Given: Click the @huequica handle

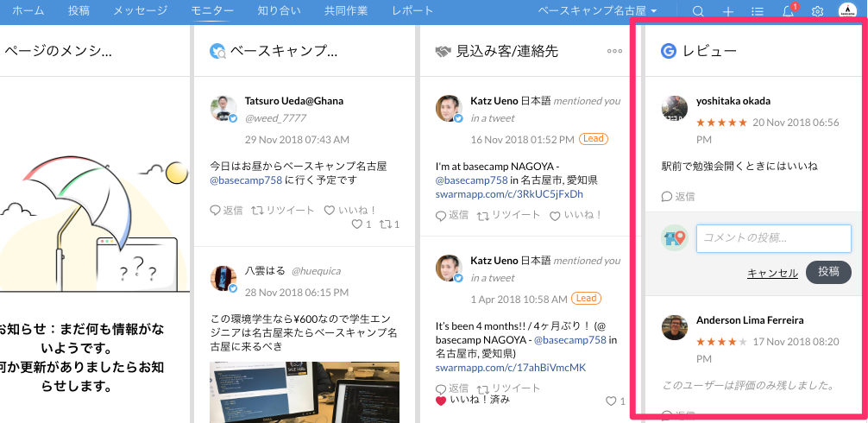Looking at the screenshot, I should click(x=316, y=271).
